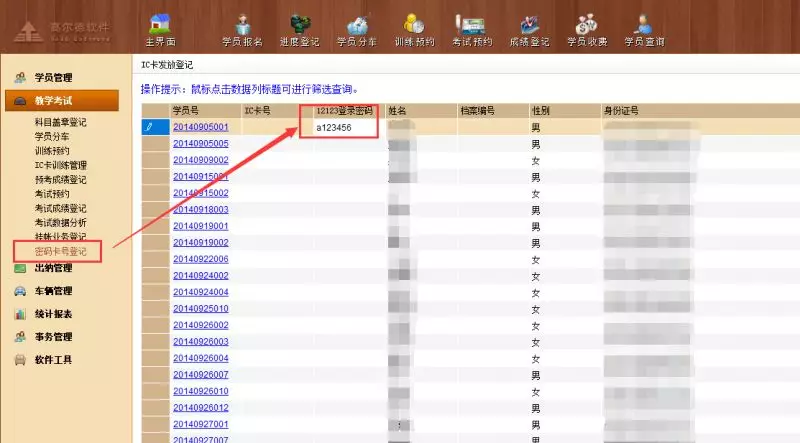
Task: Open student link 20140927001
Action: (x=201, y=424)
